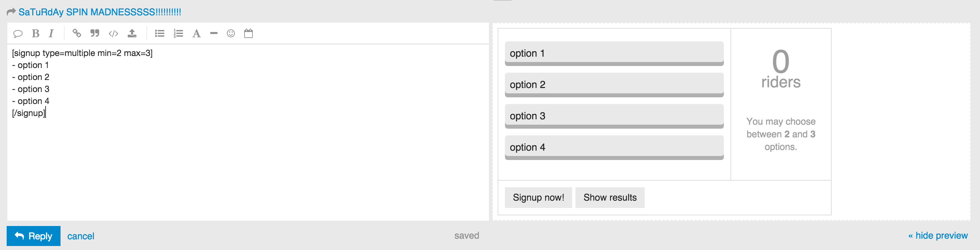
Task: Insert a hyperlink
Action: (77, 34)
